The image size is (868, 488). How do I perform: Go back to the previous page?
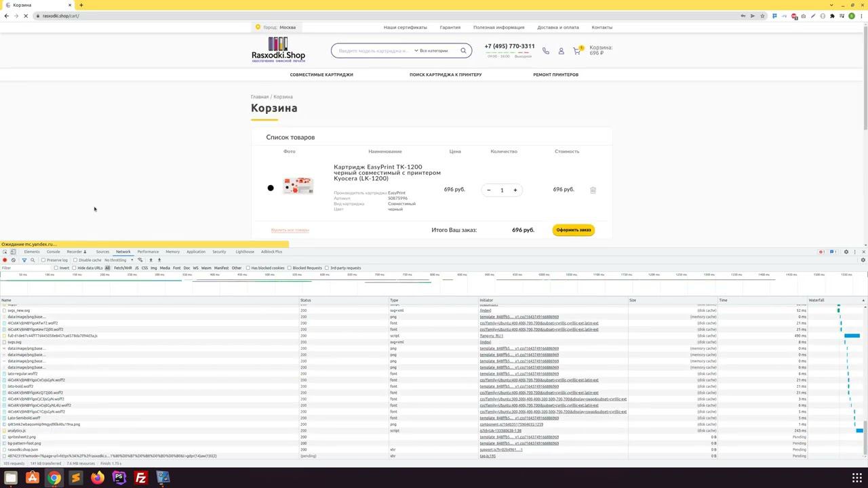tap(7, 16)
